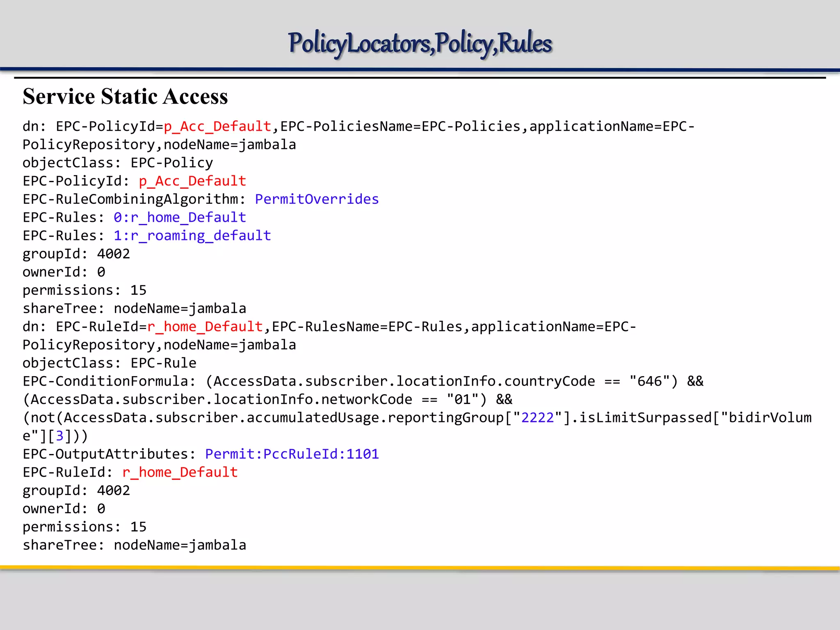The width and height of the screenshot is (840, 630).
Task: Click the EPC-RuleCombiningAlgorithm label
Action: coord(134,199)
